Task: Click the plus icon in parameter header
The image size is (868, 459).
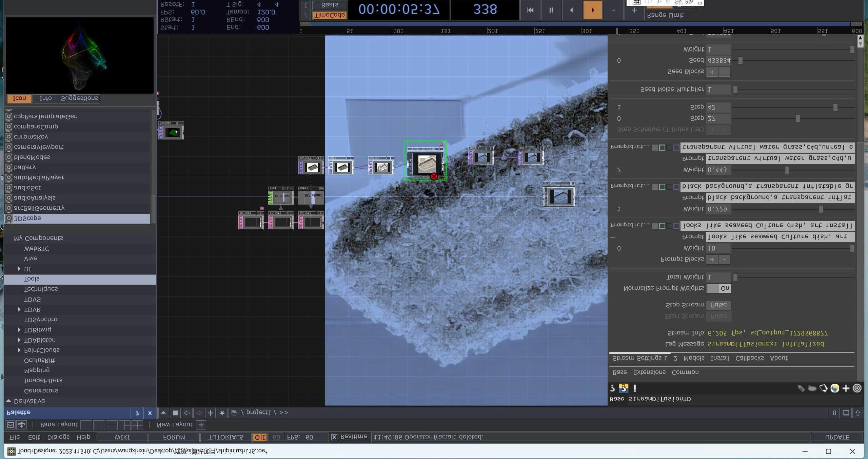Action: (846, 388)
